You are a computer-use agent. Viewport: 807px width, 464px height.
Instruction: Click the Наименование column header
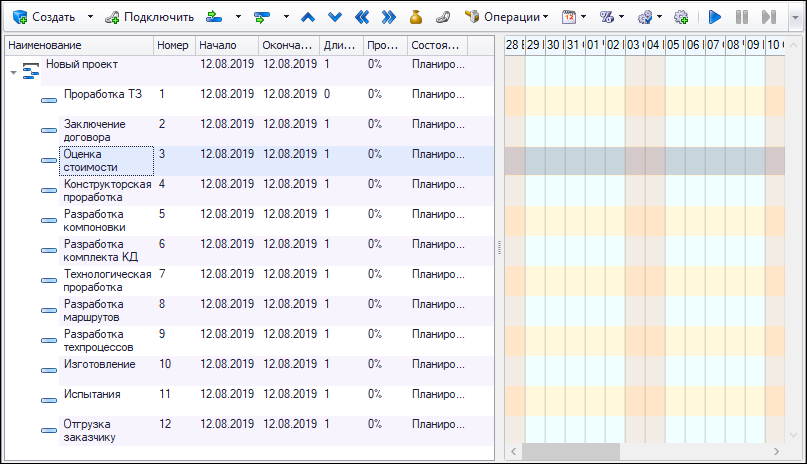(78, 46)
